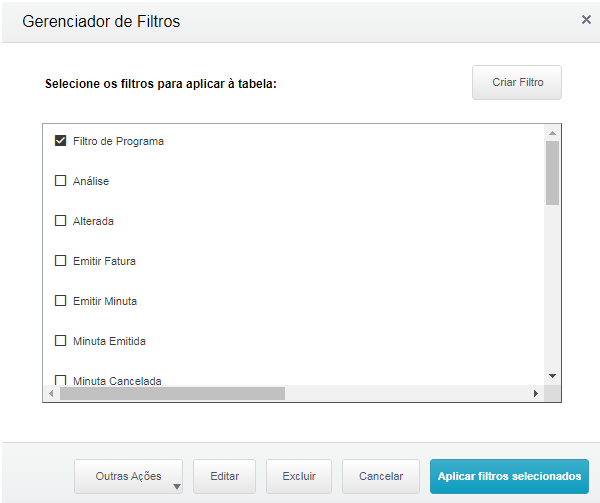Screen dimensions: 600x503
Task: Open the Outras Ações dropdown
Action: tap(128, 476)
